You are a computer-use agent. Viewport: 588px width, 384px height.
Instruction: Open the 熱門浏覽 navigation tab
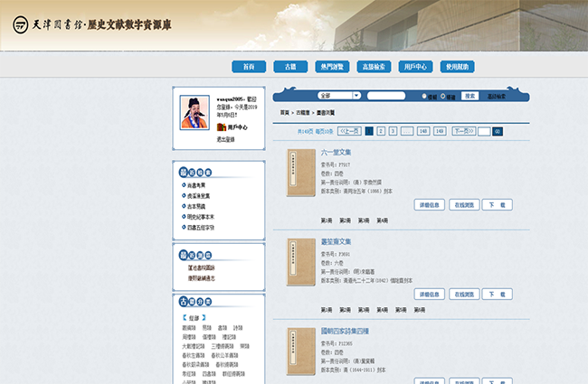coord(332,67)
